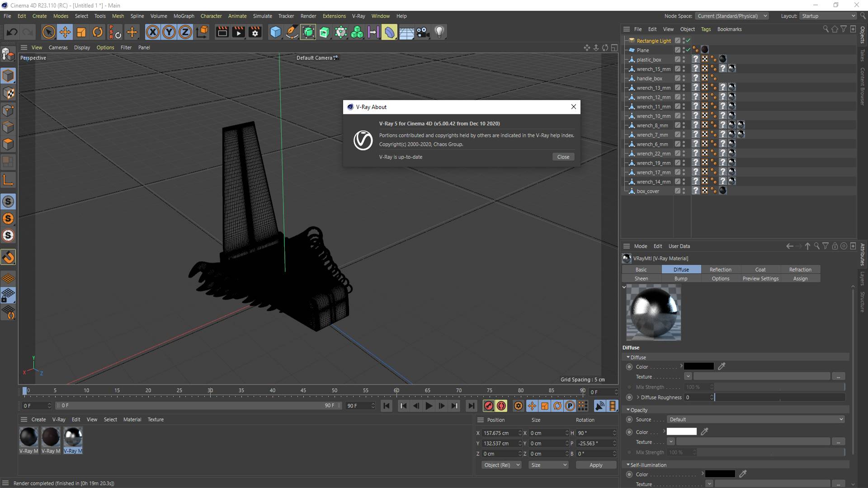The width and height of the screenshot is (868, 488).
Task: Click the Preview Settings tab button
Action: click(x=760, y=279)
